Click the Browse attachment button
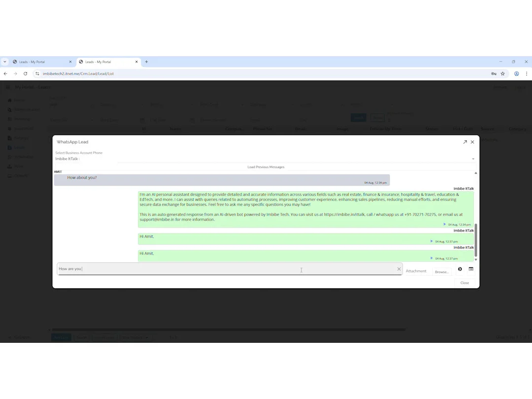Image resolution: width=532 pixels, height=399 pixels. (442, 271)
